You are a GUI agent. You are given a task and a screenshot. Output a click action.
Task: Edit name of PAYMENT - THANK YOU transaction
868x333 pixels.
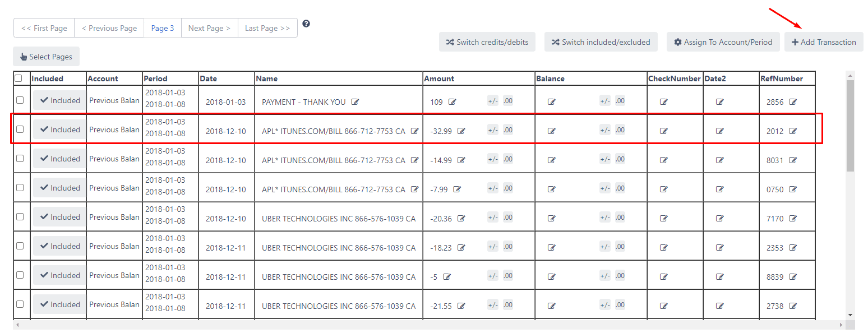pos(355,101)
